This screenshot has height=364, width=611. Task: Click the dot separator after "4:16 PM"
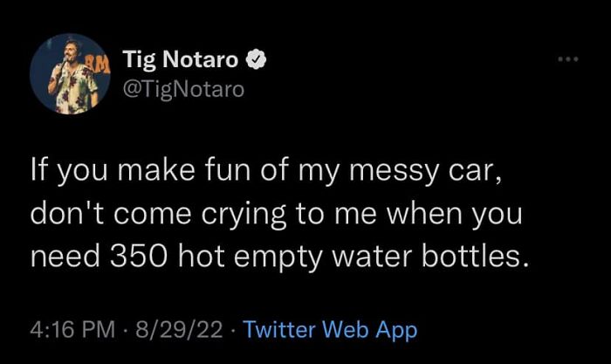pyautogui.click(x=124, y=330)
